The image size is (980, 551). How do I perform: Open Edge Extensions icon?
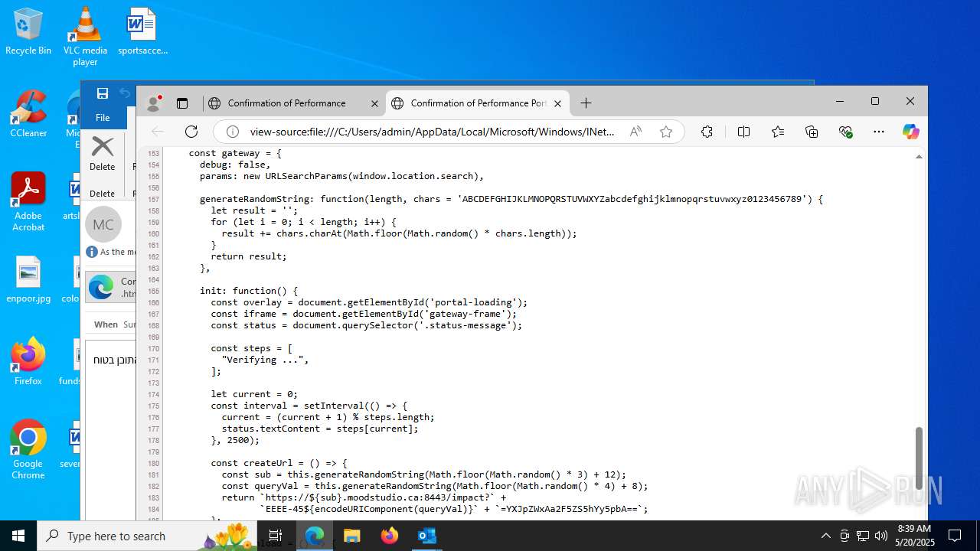pyautogui.click(x=707, y=132)
